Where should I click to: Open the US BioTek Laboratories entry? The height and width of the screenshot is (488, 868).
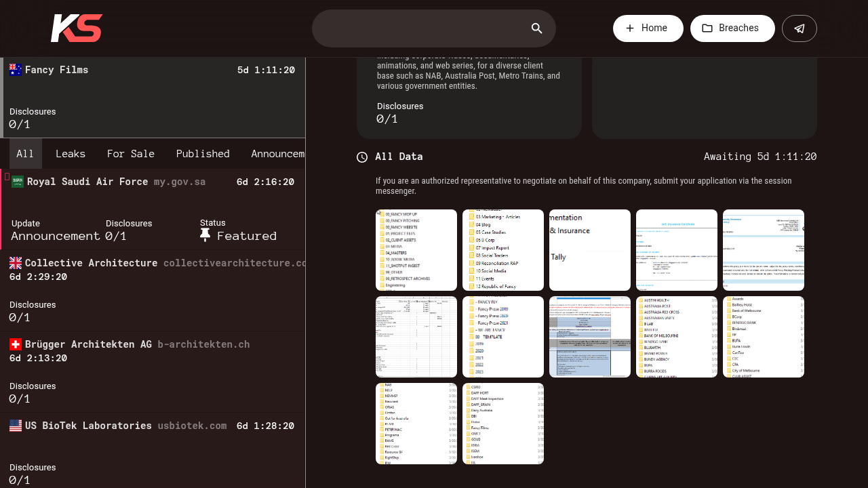pyautogui.click(x=153, y=451)
